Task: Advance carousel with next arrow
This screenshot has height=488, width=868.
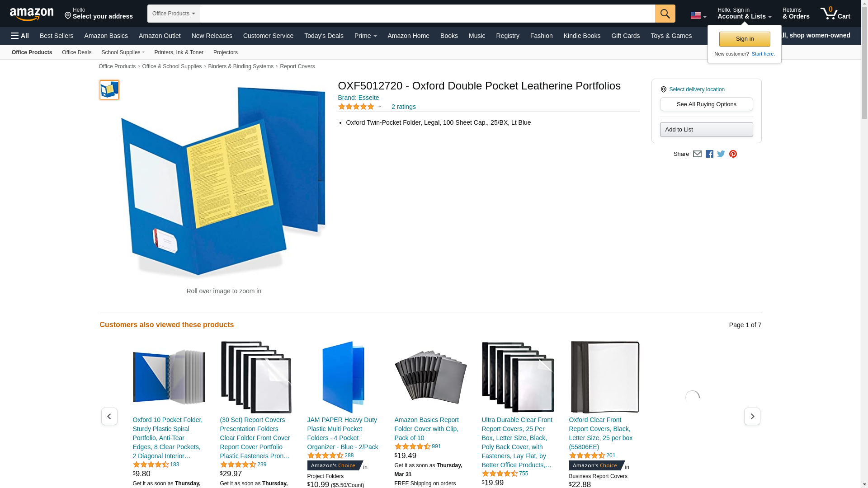Action: click(x=752, y=416)
